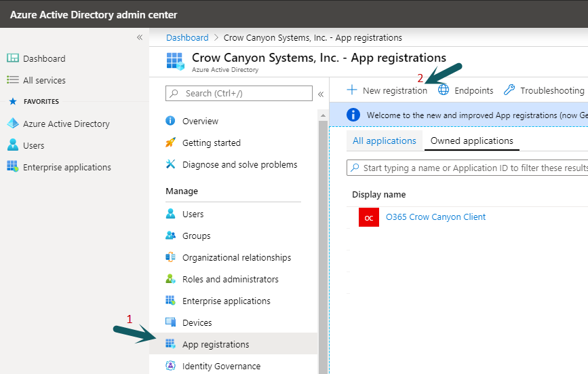The width and height of the screenshot is (588, 374).
Task: Click the Dashboard icon in left sidebar
Action: tap(12, 58)
